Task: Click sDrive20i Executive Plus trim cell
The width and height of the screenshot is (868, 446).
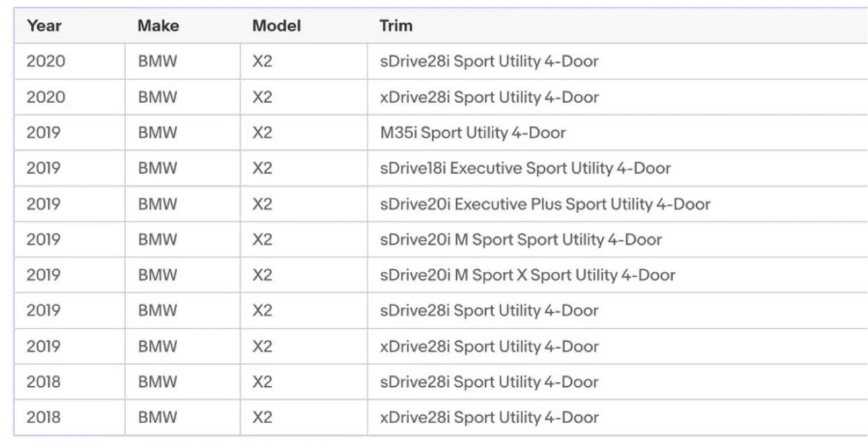Action: click(x=545, y=204)
